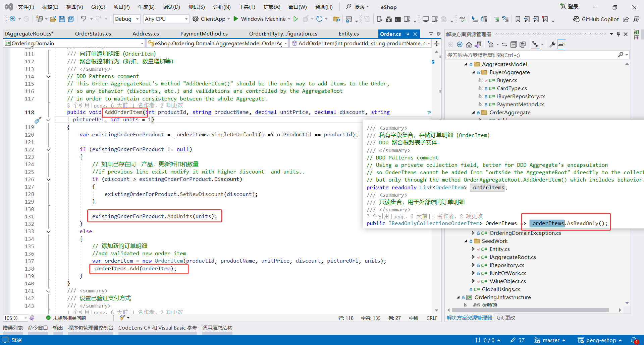Toggle Show All Files in Solution Explorer
Screen dimensions: 644x345
coord(523,45)
